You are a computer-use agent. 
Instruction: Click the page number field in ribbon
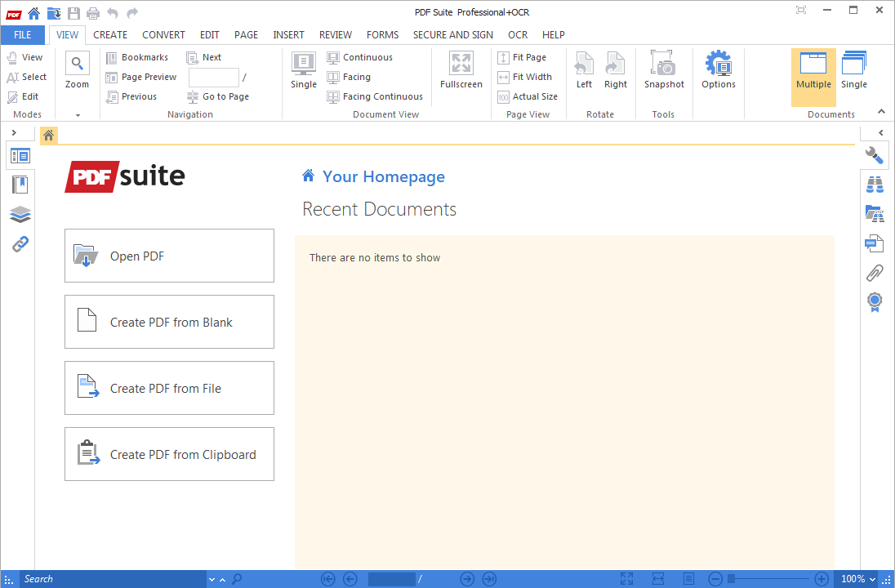[213, 77]
